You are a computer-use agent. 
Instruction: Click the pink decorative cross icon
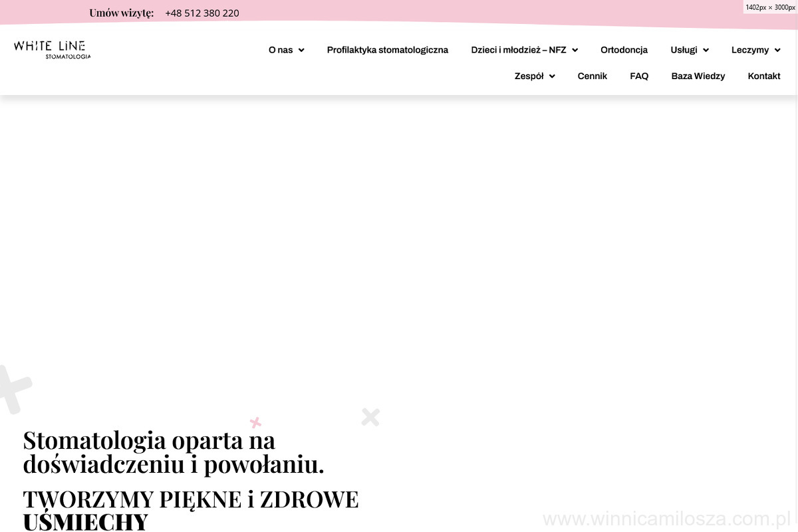coord(255,422)
